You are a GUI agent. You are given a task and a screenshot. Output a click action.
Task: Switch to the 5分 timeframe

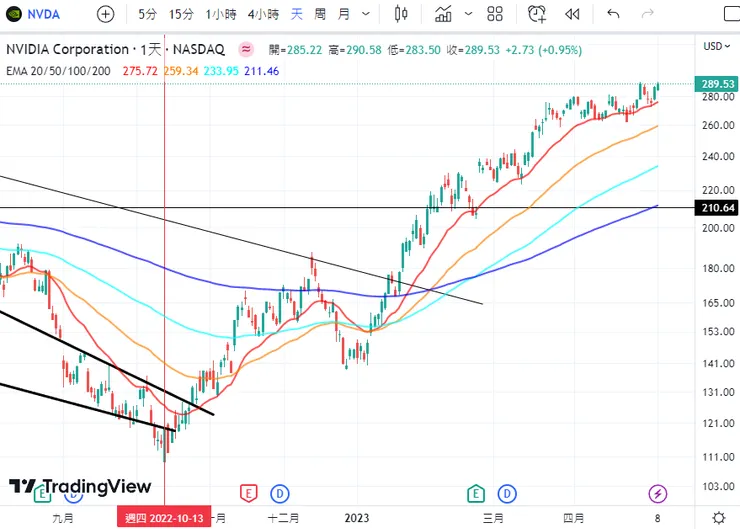pos(147,14)
